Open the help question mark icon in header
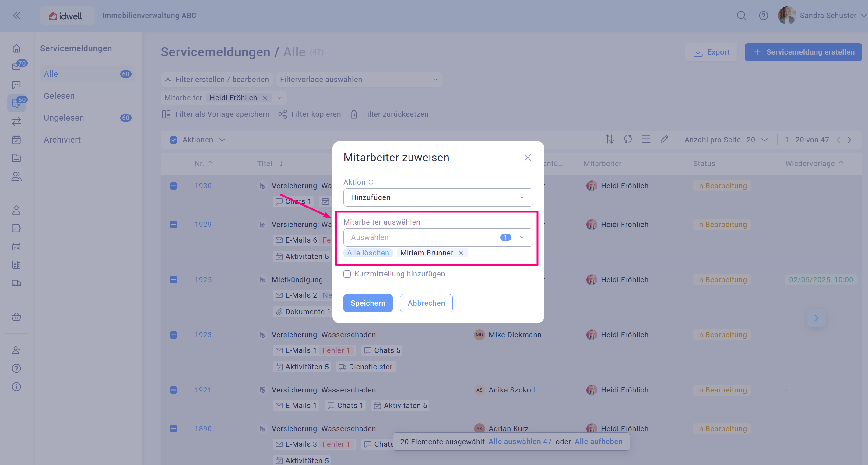Image resolution: width=868 pixels, height=465 pixels. click(763, 16)
